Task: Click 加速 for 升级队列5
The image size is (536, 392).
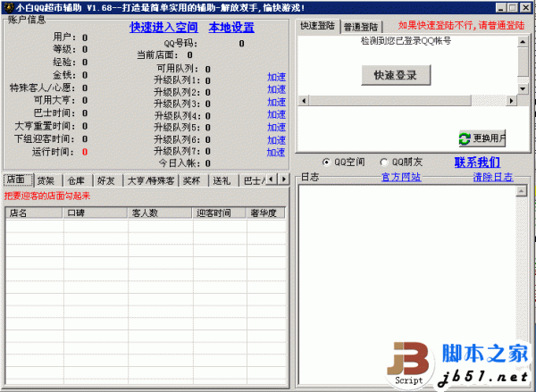Action: pyautogui.click(x=276, y=127)
